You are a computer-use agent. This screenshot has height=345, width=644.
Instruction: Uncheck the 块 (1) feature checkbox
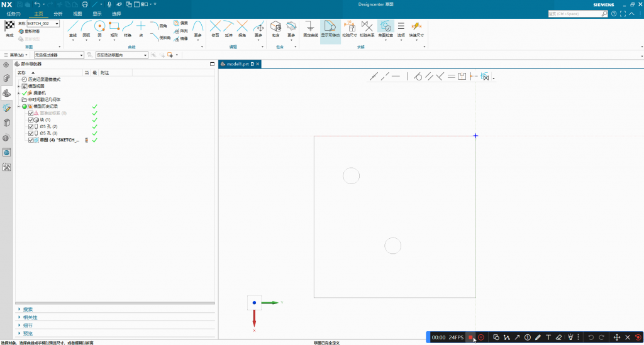click(31, 120)
